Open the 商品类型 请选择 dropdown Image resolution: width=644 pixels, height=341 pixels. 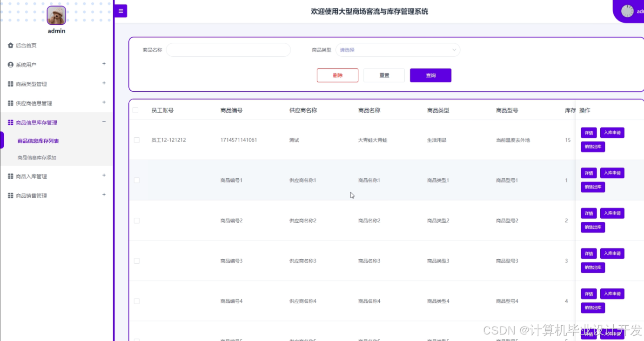[398, 50]
